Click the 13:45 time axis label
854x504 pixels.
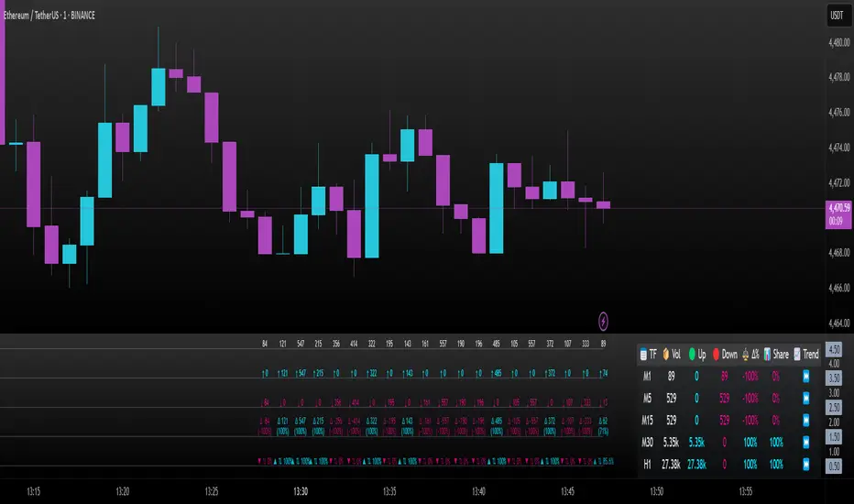click(x=565, y=492)
